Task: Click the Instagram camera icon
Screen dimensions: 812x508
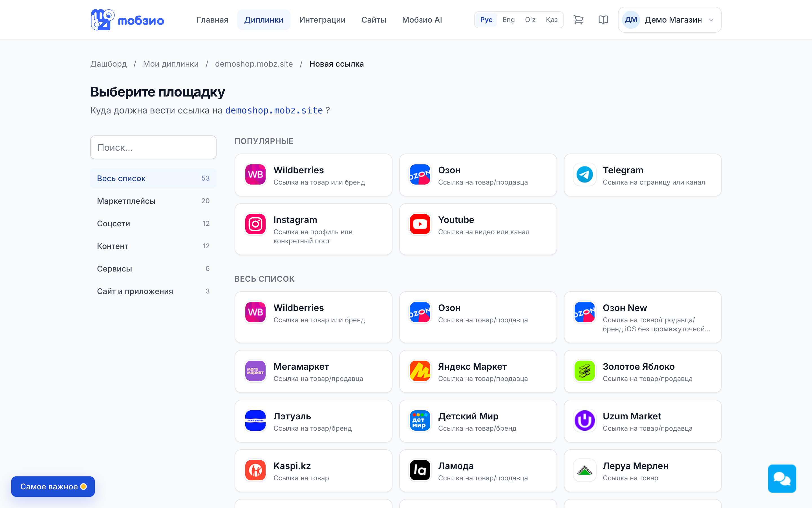Action: pos(255,224)
